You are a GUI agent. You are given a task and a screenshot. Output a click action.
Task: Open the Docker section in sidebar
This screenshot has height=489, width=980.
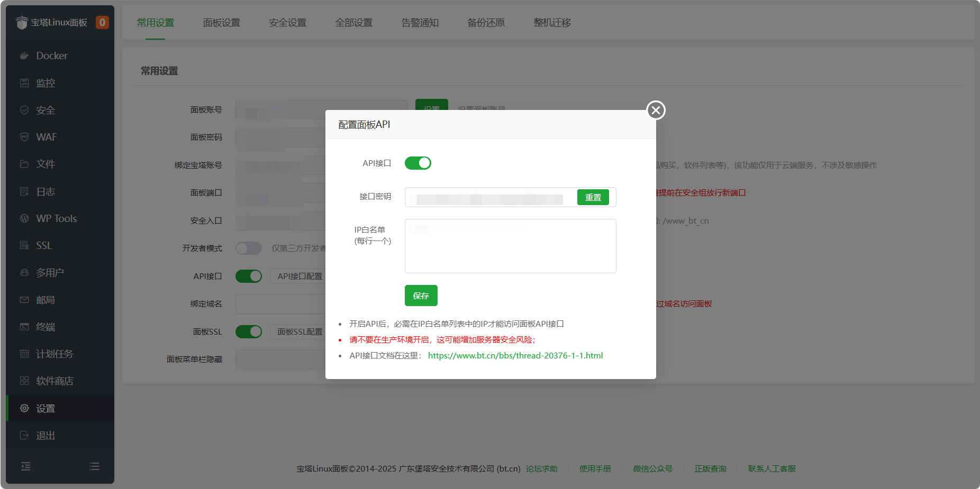tap(51, 56)
